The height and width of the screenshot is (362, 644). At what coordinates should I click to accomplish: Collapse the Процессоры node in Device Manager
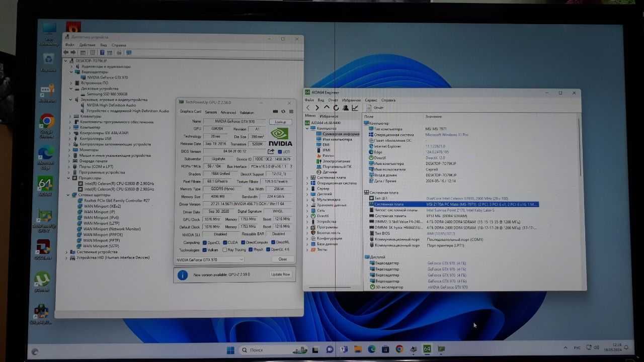(x=68, y=178)
